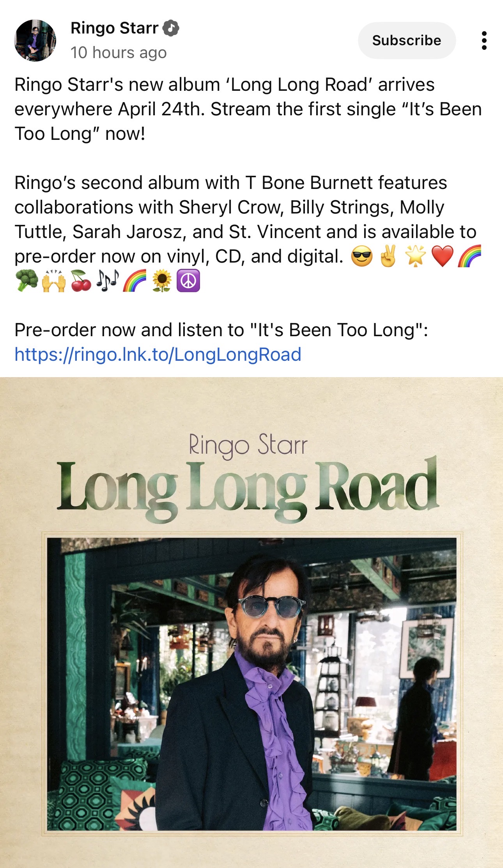The image size is (503, 868).
Task: Open Ringo Starr's channel avatar
Action: [35, 41]
